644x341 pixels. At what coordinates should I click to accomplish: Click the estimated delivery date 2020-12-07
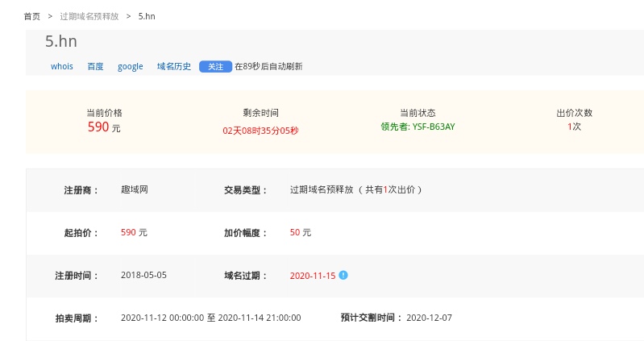coord(429,318)
